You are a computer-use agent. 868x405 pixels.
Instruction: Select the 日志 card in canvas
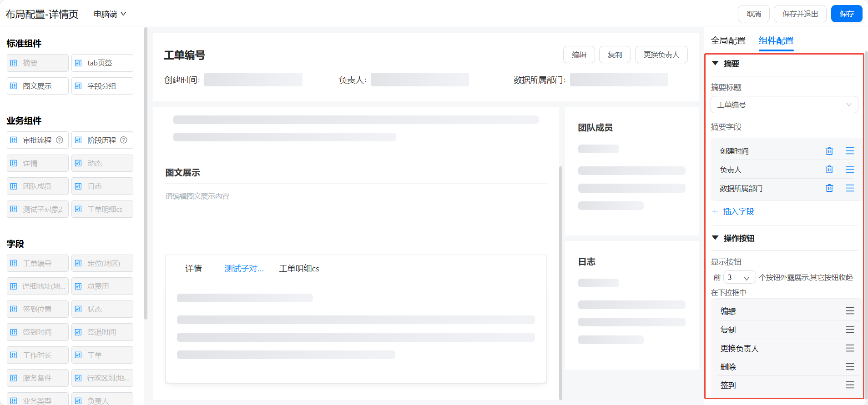pyautogui.click(x=631, y=305)
